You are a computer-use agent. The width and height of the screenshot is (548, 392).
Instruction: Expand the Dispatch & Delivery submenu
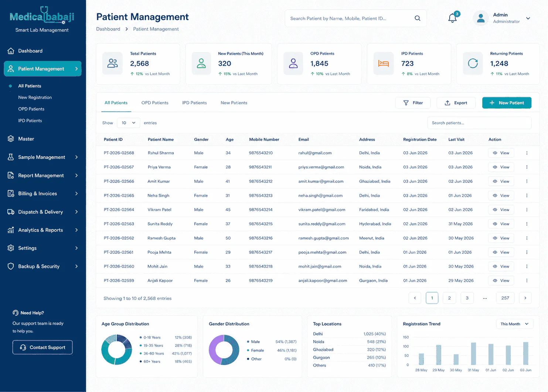(76, 212)
